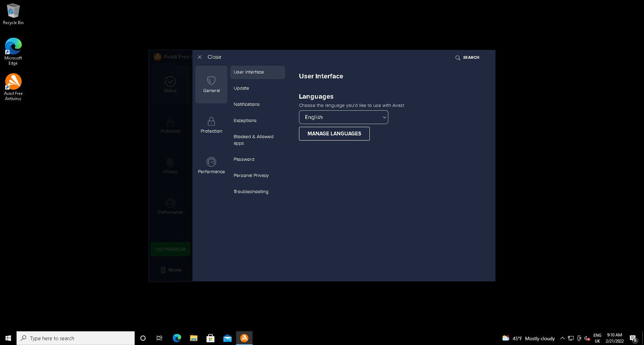Select the Status shield in dimmed sidebar
Screen dimensions: 644x345
170,85
